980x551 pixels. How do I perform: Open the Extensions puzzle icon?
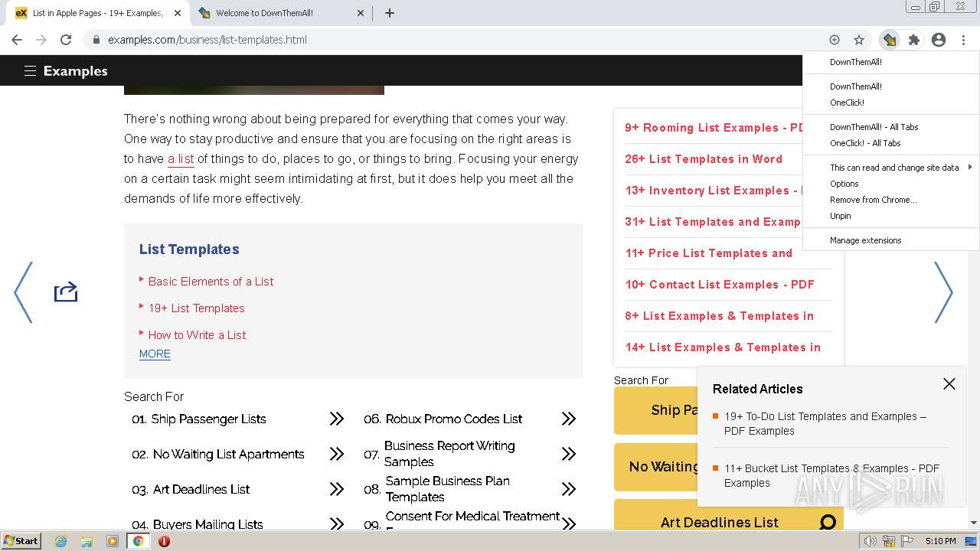913,40
